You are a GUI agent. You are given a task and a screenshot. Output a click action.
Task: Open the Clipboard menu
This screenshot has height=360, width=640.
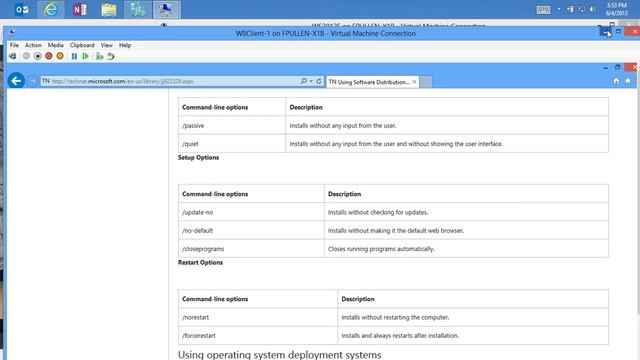(x=82, y=45)
